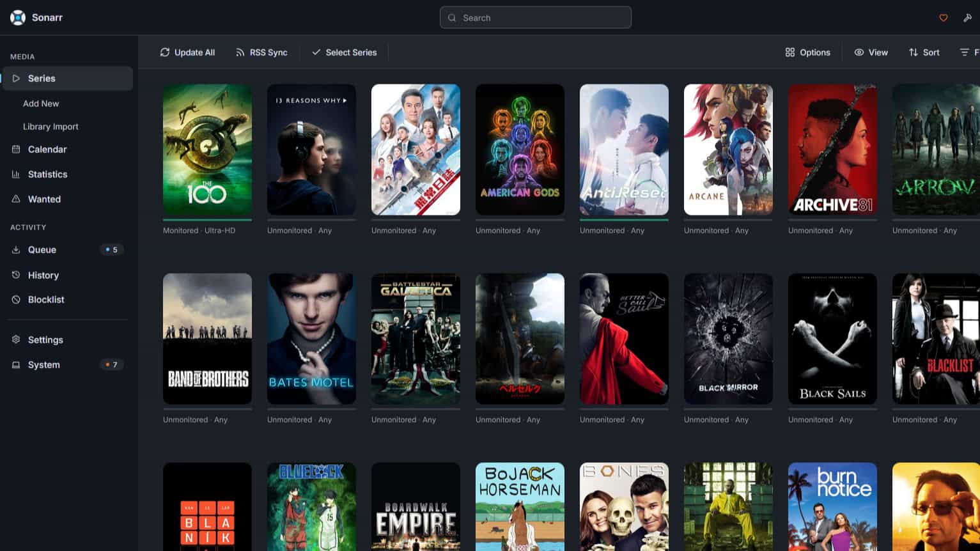Toggle Select Series mode
Screen dimensions: 980x551
pos(344,52)
